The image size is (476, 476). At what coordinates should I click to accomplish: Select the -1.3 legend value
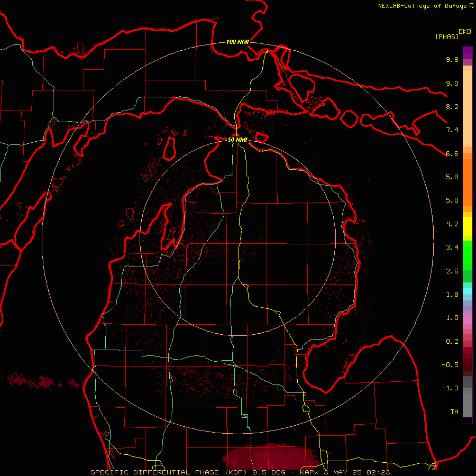tap(450, 388)
